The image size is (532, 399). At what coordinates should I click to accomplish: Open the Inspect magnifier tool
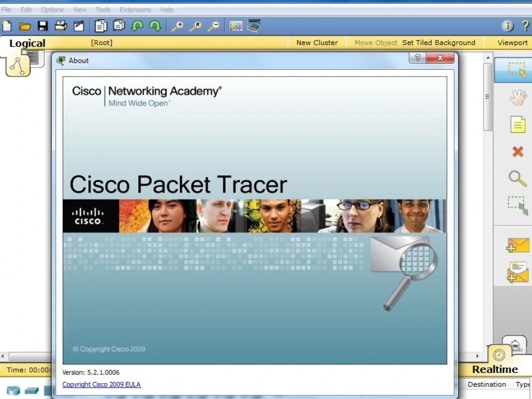tap(518, 179)
